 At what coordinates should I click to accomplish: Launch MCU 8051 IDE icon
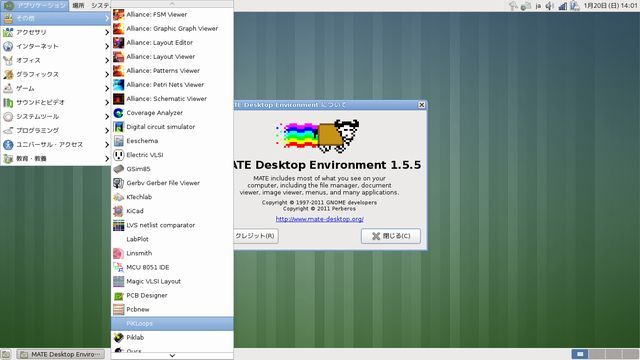(118, 267)
